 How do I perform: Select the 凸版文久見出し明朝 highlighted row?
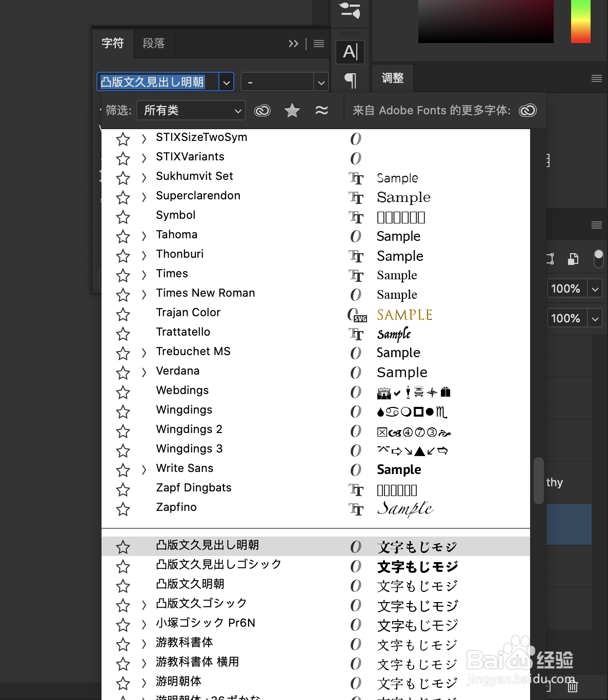(x=316, y=546)
